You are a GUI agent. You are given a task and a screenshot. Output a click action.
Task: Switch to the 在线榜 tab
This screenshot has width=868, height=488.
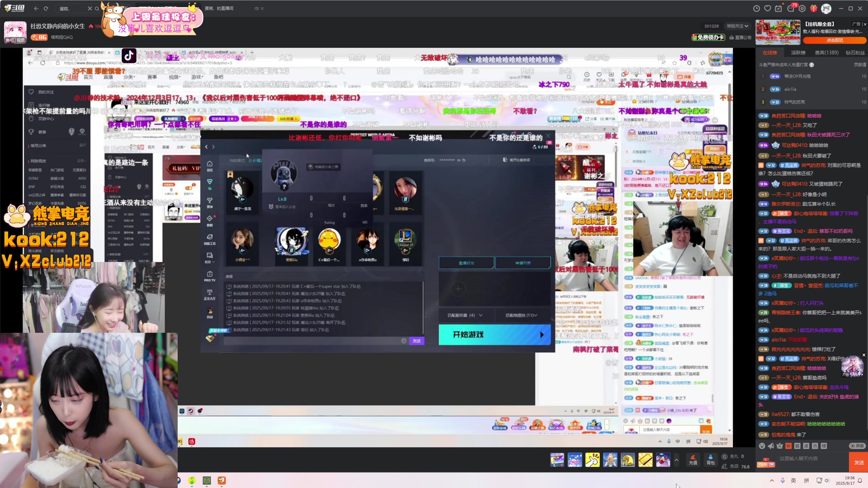coord(770,53)
